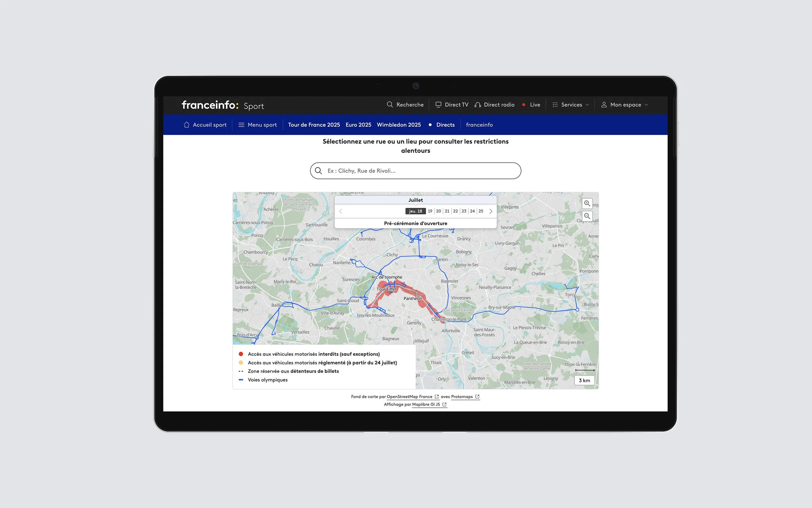Click the map zoom out magnifier icon

click(587, 216)
